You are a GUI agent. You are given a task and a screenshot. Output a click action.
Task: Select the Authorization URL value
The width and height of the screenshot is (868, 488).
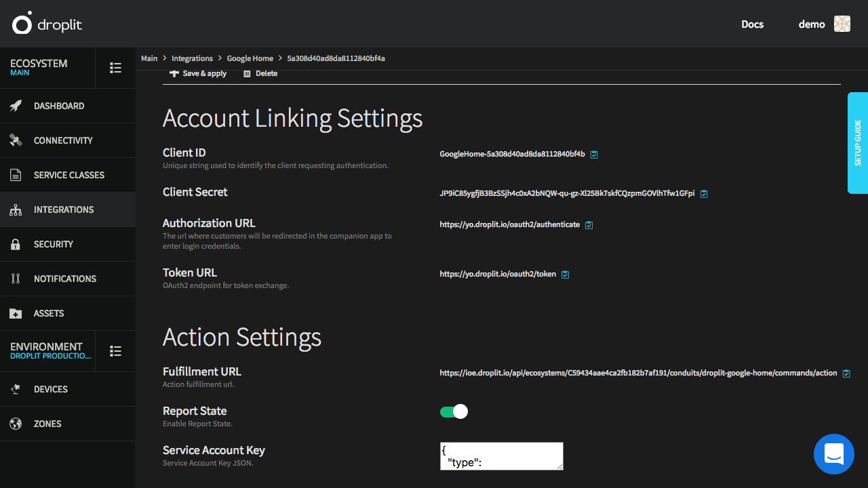tap(510, 224)
